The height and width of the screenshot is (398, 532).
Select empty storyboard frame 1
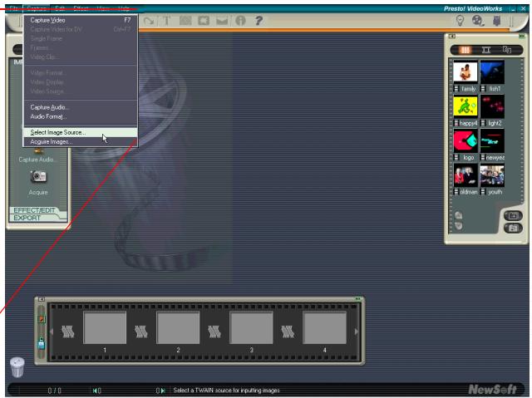coord(105,328)
